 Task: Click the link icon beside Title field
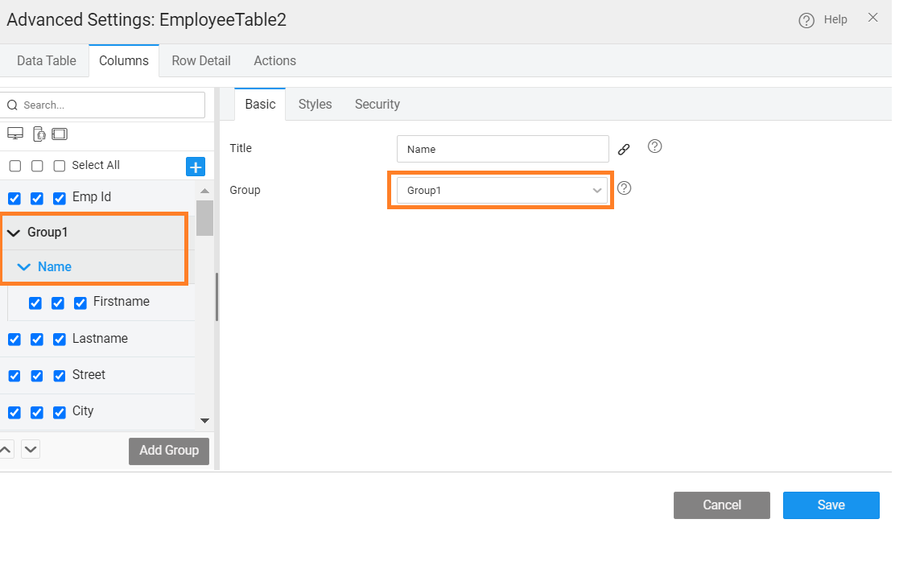624,149
